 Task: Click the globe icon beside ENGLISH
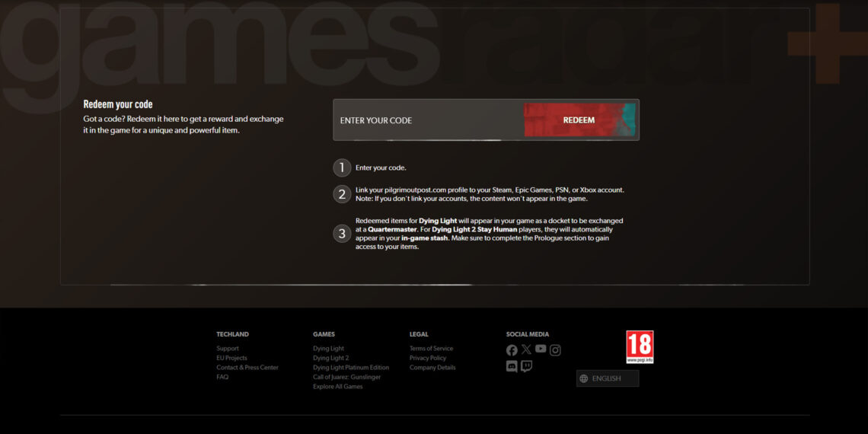(x=583, y=378)
